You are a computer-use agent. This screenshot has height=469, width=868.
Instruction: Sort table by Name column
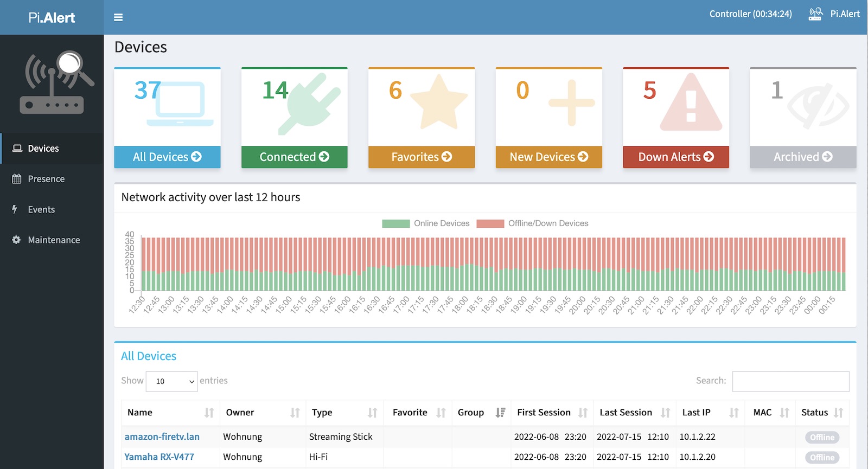coord(170,413)
